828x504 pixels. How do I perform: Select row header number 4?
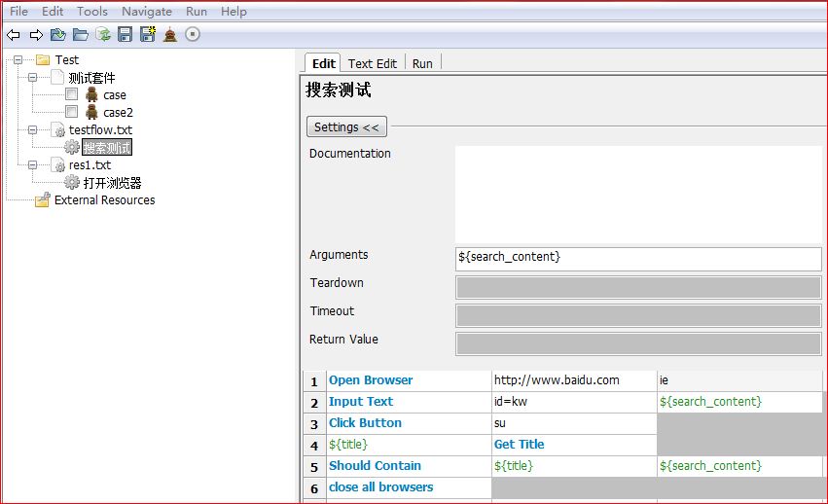pyautogui.click(x=314, y=446)
